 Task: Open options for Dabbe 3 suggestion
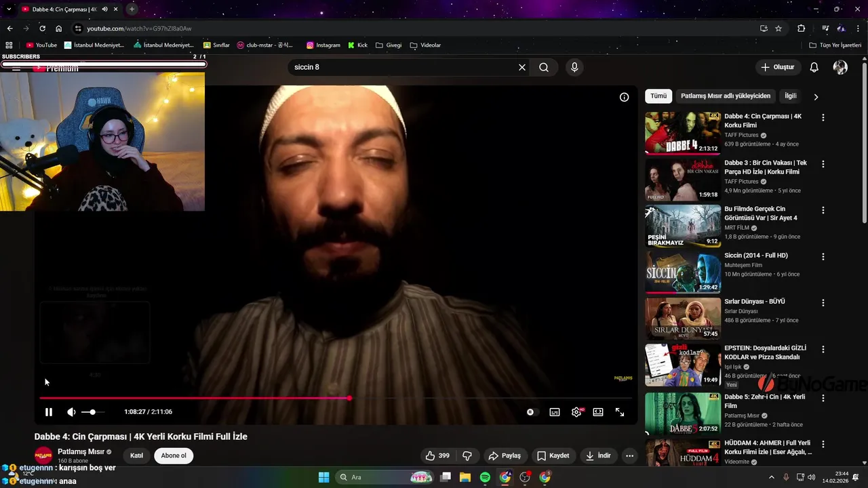tap(823, 164)
